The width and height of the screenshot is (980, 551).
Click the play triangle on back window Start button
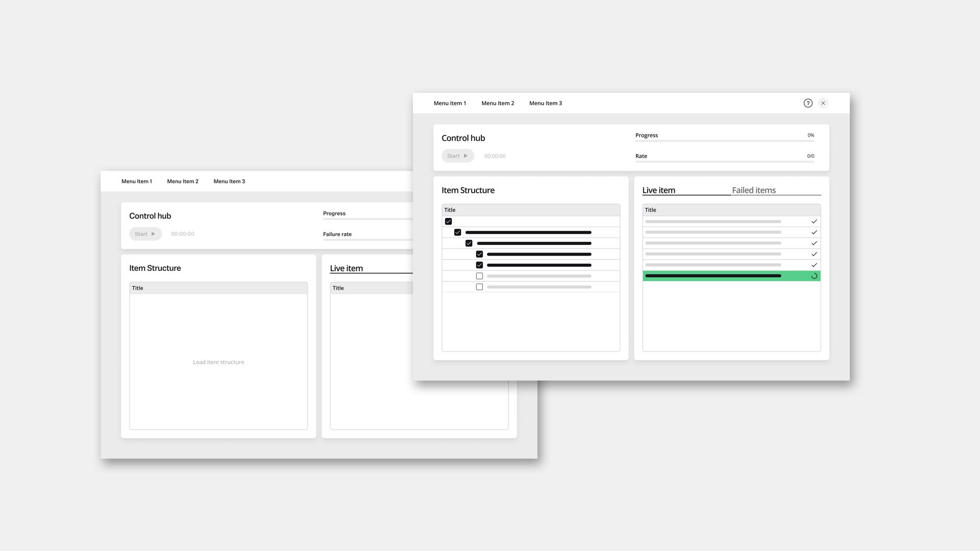153,234
